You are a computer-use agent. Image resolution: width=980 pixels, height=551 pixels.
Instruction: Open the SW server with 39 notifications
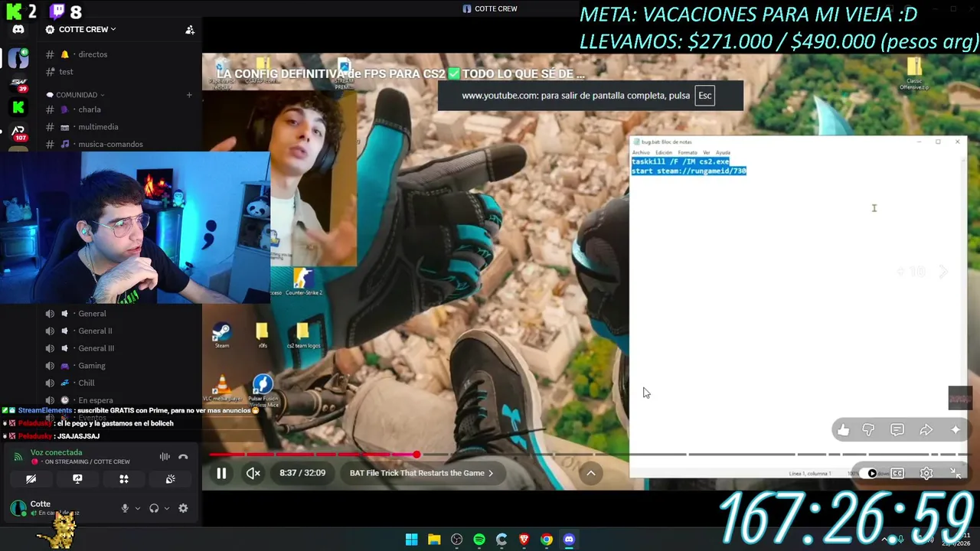[18, 83]
